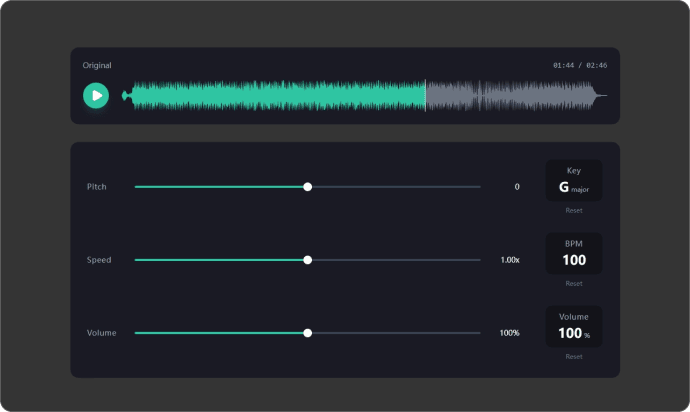
Task: Click the Pitch value 0
Action: pyautogui.click(x=517, y=187)
